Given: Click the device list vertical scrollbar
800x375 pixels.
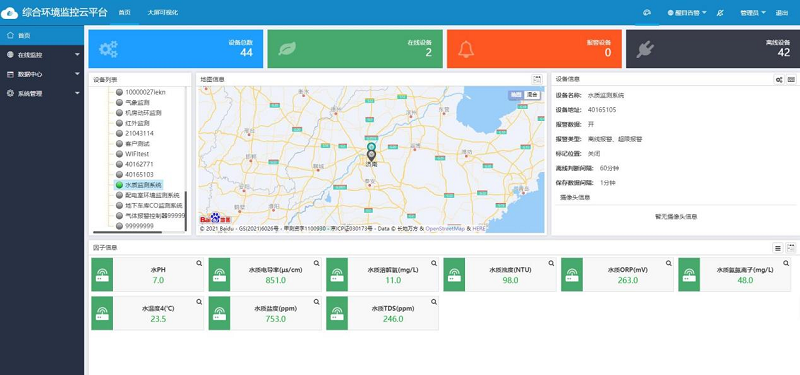Looking at the screenshot, I should (186, 210).
